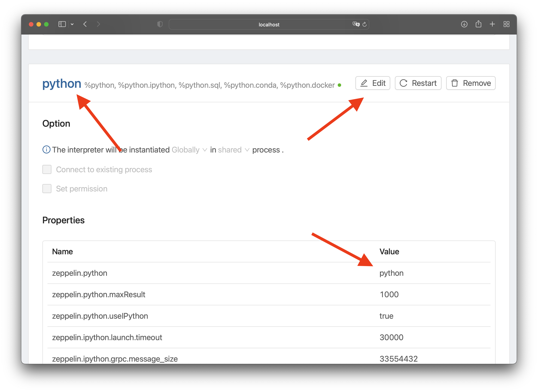This screenshot has width=538, height=392.
Task: Select zeppelin.python.maxResult property name
Action: pyautogui.click(x=99, y=295)
